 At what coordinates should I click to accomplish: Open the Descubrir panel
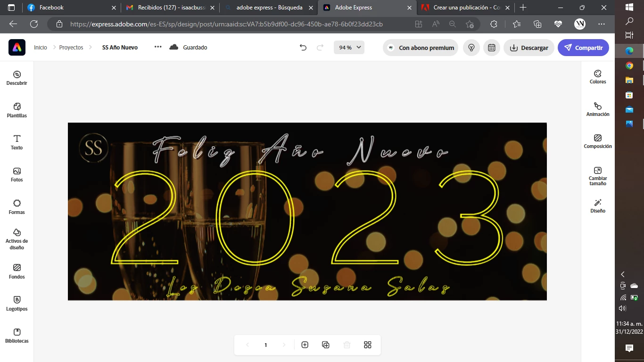(17, 78)
